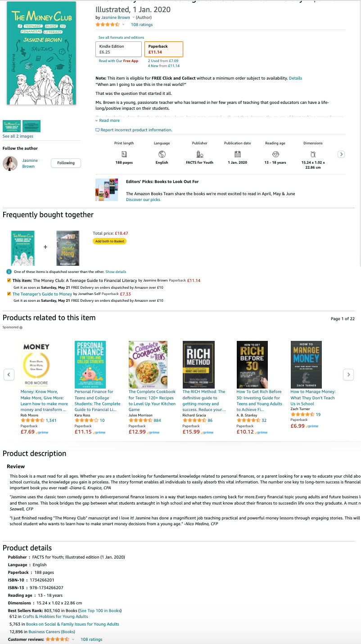Screen dimensions: 361x644
Task: Click the Print length pages icon
Action: click(124, 154)
